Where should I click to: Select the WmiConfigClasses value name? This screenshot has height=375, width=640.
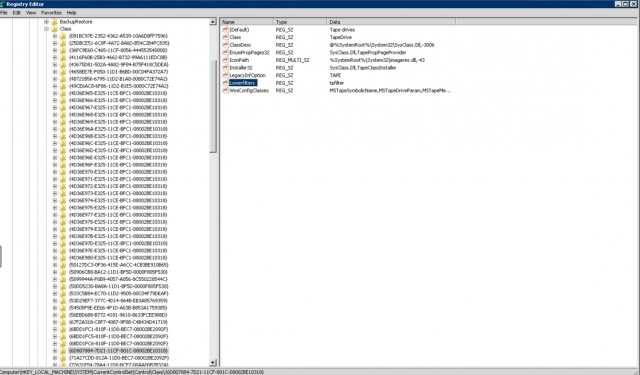coord(249,91)
